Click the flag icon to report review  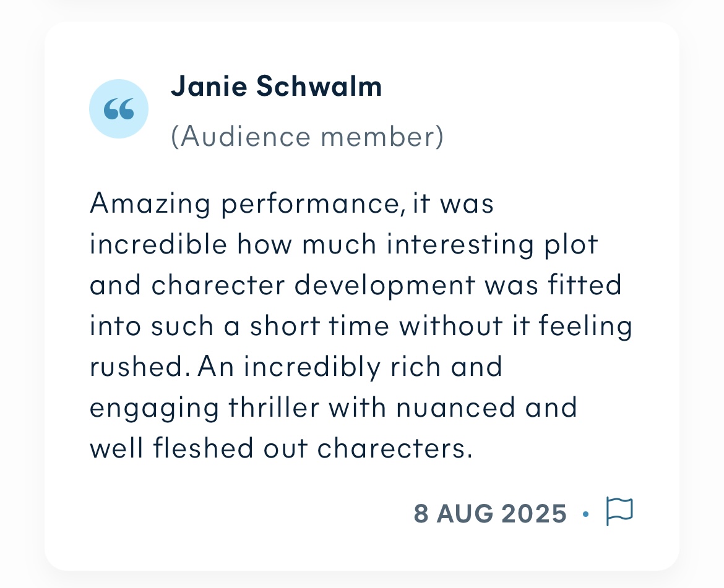619,511
